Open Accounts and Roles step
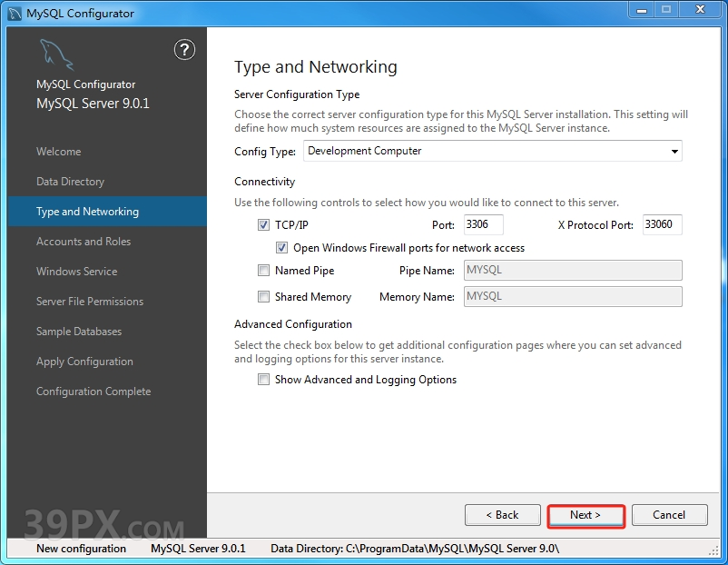Screen dimensions: 728x565 pos(84,242)
